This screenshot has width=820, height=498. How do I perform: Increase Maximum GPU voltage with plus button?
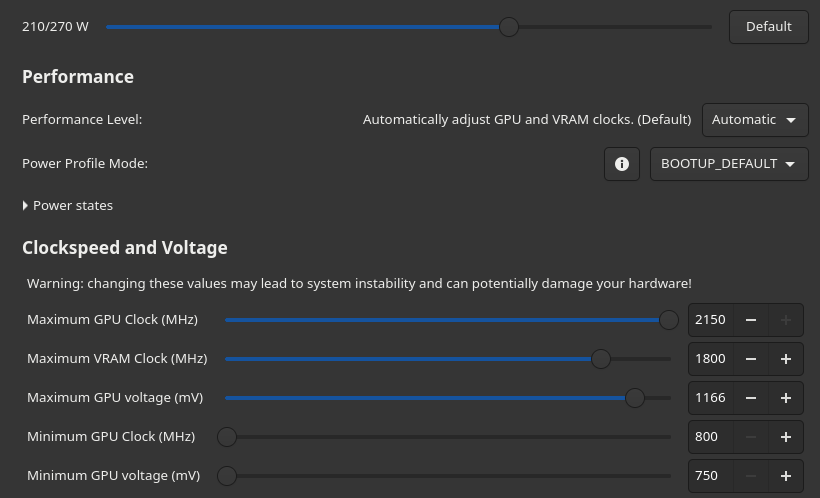pyautogui.click(x=786, y=398)
